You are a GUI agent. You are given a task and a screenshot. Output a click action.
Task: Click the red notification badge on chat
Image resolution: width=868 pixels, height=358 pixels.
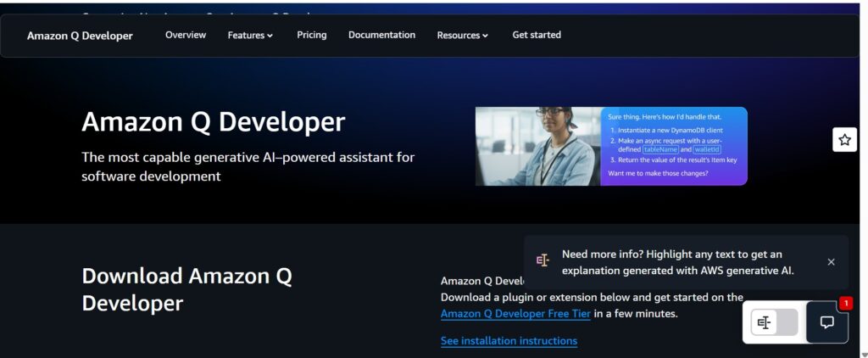845,303
